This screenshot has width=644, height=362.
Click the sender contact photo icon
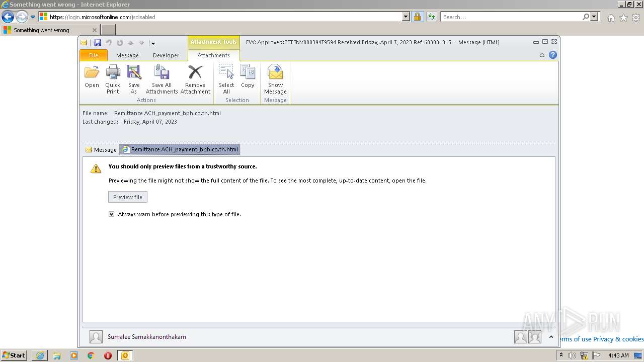pyautogui.click(x=96, y=337)
